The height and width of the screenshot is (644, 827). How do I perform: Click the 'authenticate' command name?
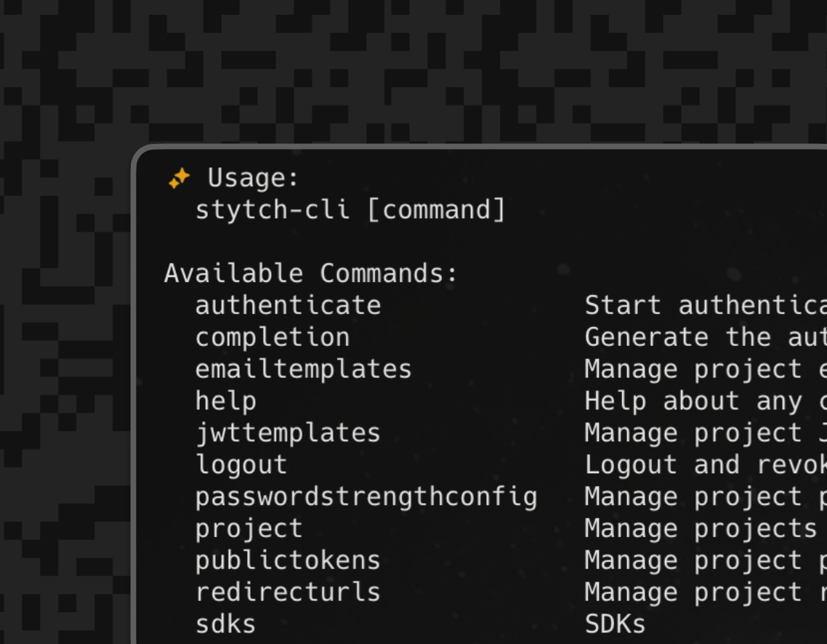[x=288, y=305]
